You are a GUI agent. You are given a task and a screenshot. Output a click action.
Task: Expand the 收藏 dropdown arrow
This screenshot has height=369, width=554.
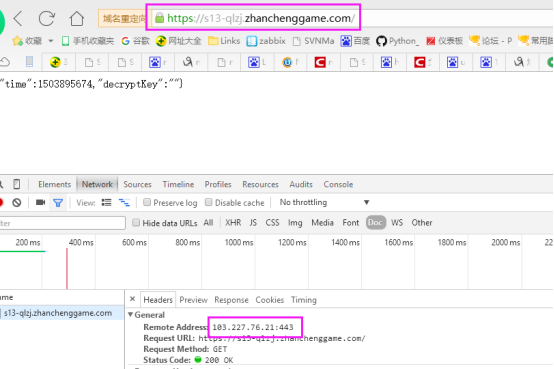click(51, 41)
